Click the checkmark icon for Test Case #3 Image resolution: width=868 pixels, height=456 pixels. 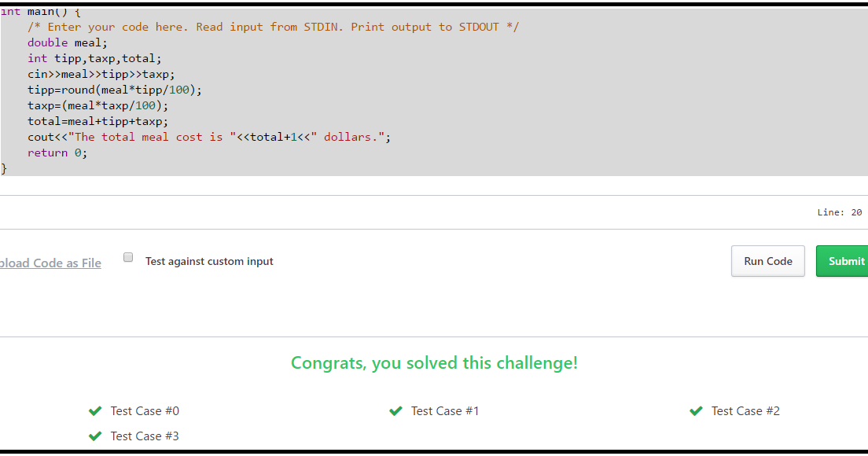[95, 436]
